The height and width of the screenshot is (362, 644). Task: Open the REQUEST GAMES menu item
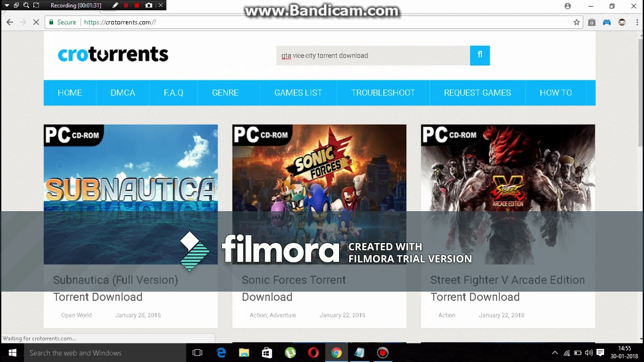point(477,93)
